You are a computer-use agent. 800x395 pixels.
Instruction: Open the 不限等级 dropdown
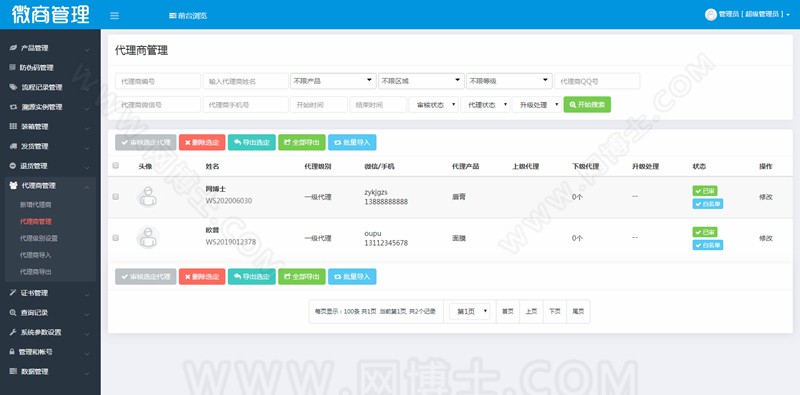[x=509, y=81]
